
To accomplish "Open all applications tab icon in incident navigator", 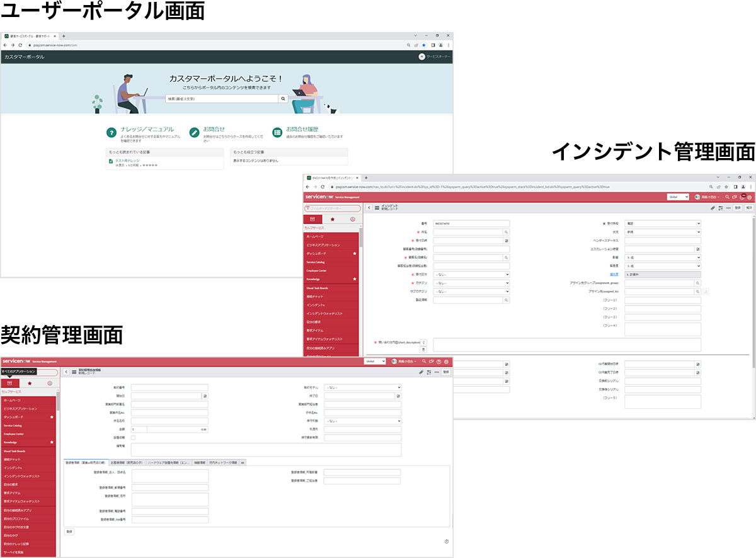I will 313,219.
